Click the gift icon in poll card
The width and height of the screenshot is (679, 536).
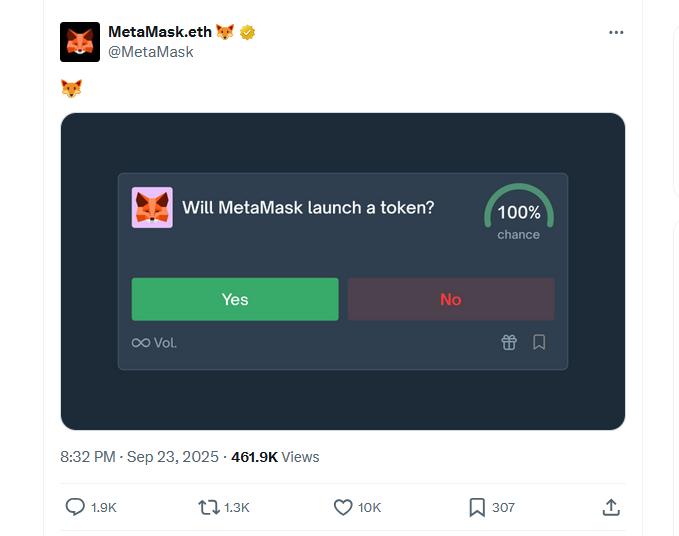(x=509, y=342)
